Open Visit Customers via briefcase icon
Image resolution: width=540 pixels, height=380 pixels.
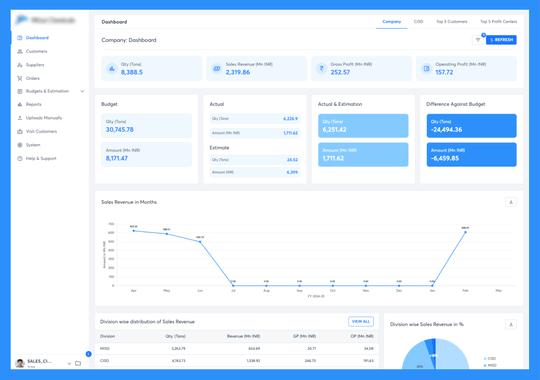pyautogui.click(x=20, y=131)
